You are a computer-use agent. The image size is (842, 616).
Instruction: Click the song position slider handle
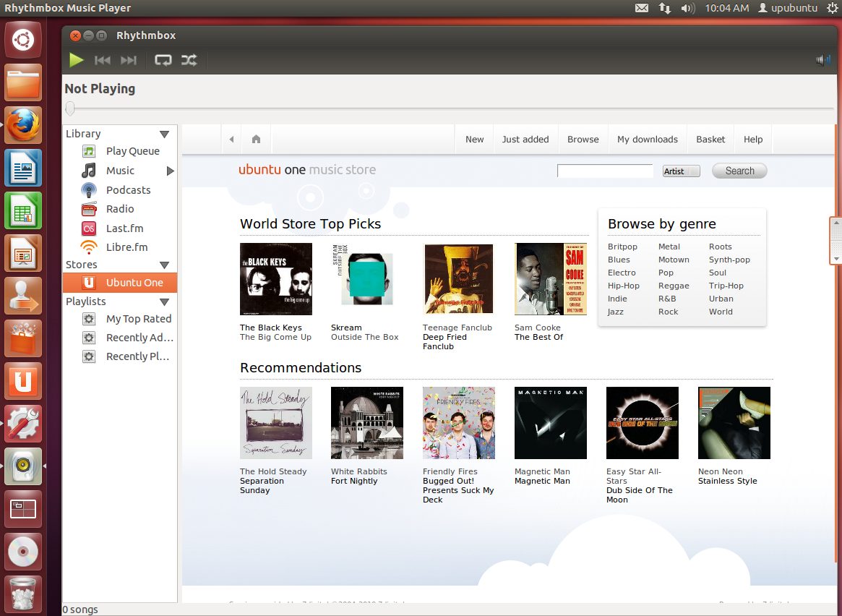[x=70, y=108]
